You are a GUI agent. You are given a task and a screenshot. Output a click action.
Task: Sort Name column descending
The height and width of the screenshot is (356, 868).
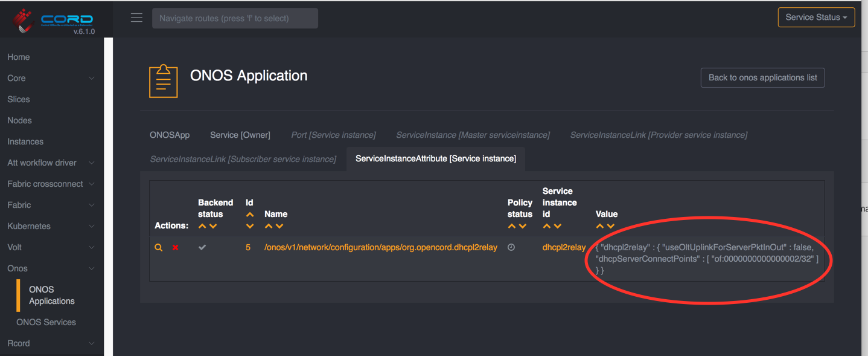tap(279, 226)
